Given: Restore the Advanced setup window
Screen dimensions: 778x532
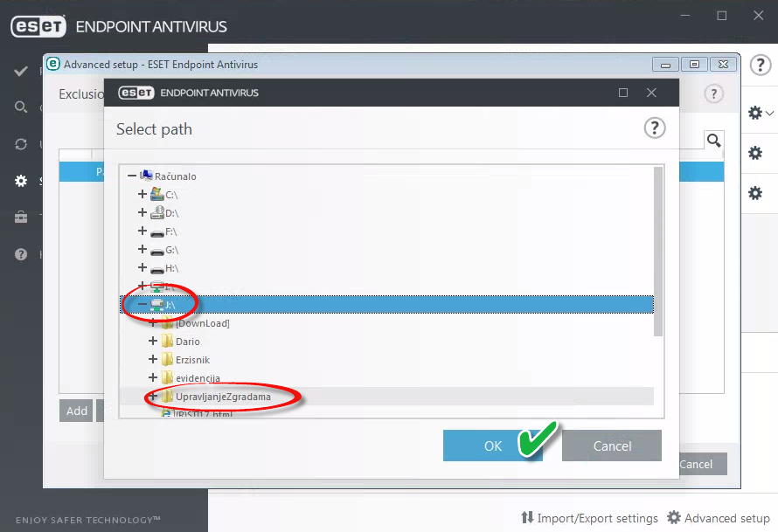Looking at the screenshot, I should click(x=694, y=65).
